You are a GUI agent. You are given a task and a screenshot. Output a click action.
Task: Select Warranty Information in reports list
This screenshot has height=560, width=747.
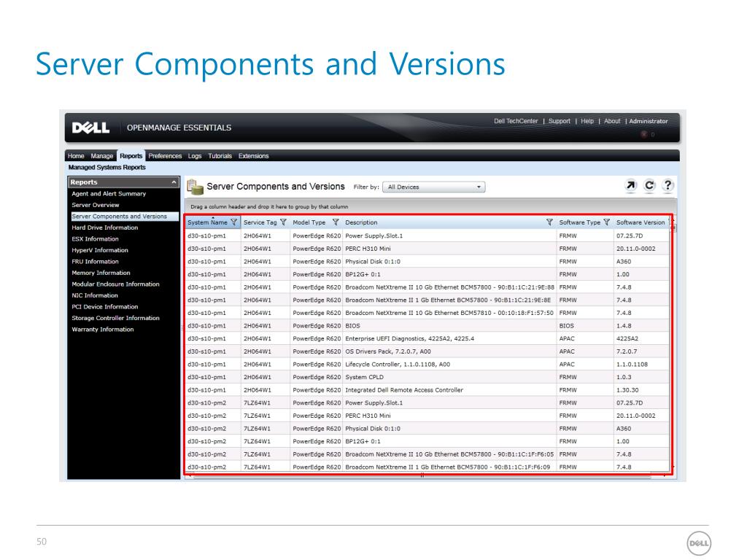coord(103,330)
